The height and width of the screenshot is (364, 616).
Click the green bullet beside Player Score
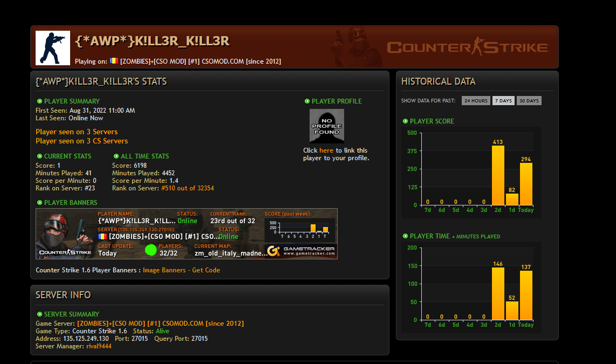pos(405,121)
